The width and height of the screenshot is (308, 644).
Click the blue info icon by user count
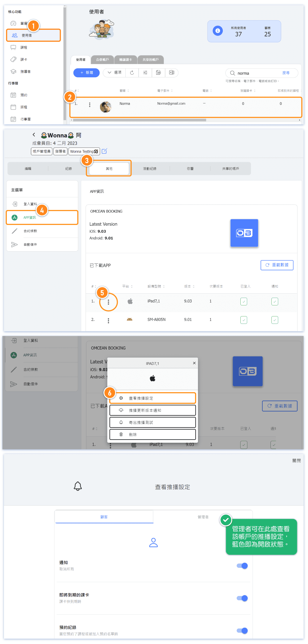pos(218,31)
